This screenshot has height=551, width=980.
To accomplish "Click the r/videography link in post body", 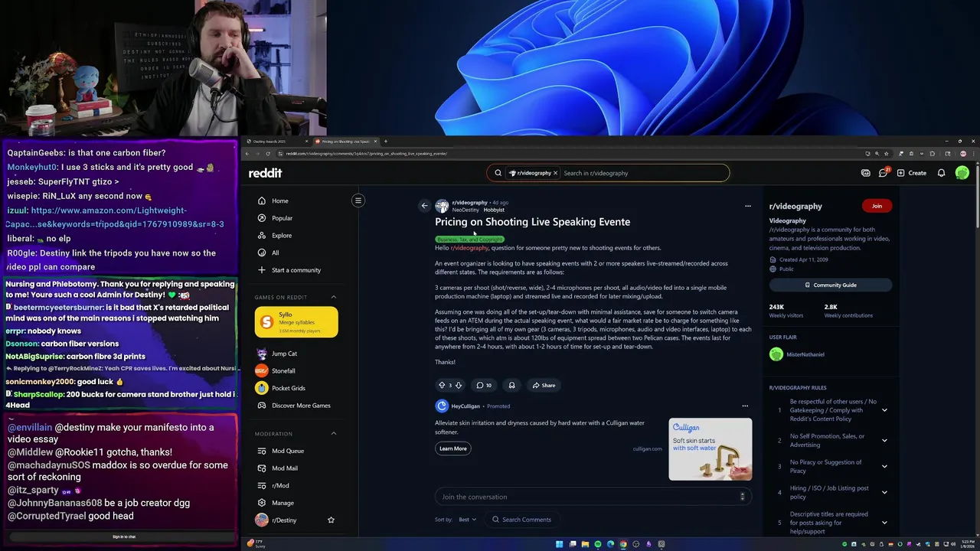I will (469, 248).
